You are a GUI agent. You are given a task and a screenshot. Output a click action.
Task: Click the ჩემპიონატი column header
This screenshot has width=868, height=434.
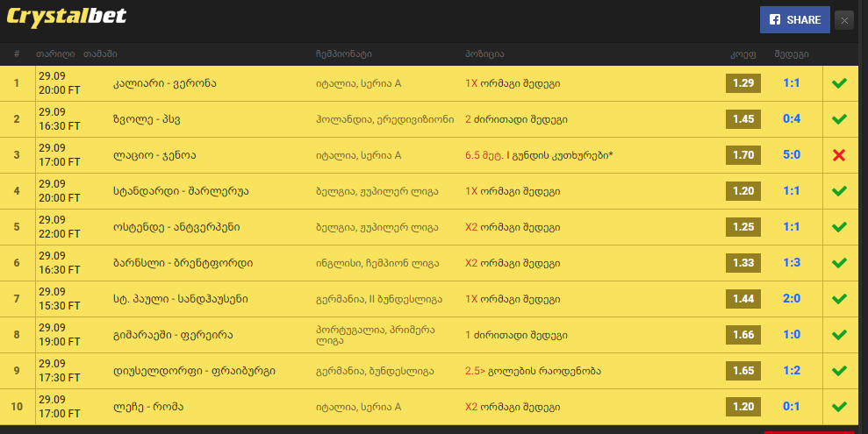[x=344, y=54]
